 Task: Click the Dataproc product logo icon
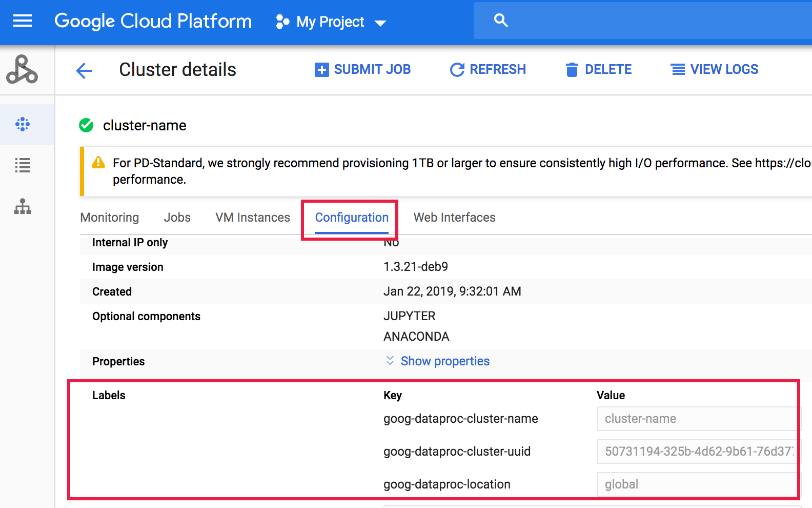pos(22,70)
